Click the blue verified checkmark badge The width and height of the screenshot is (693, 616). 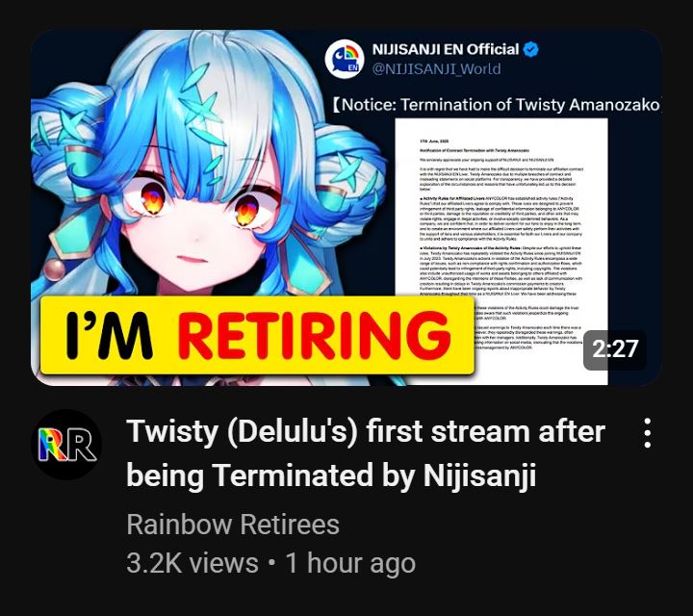tap(530, 49)
